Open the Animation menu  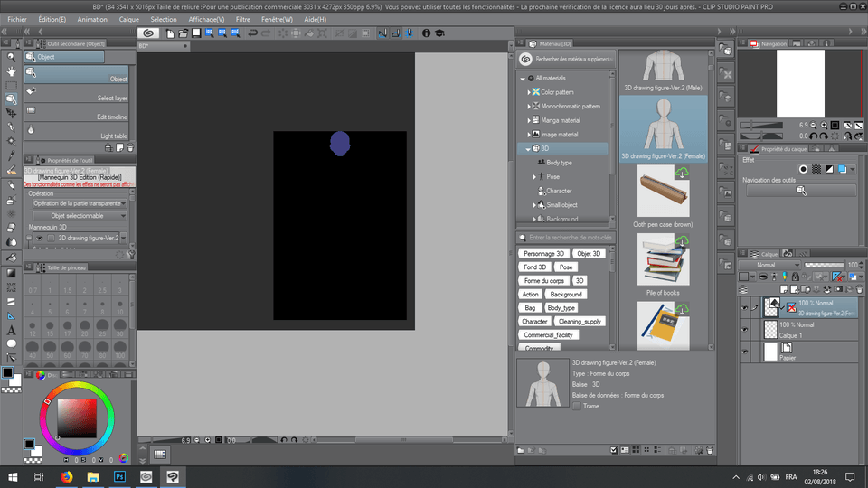92,19
